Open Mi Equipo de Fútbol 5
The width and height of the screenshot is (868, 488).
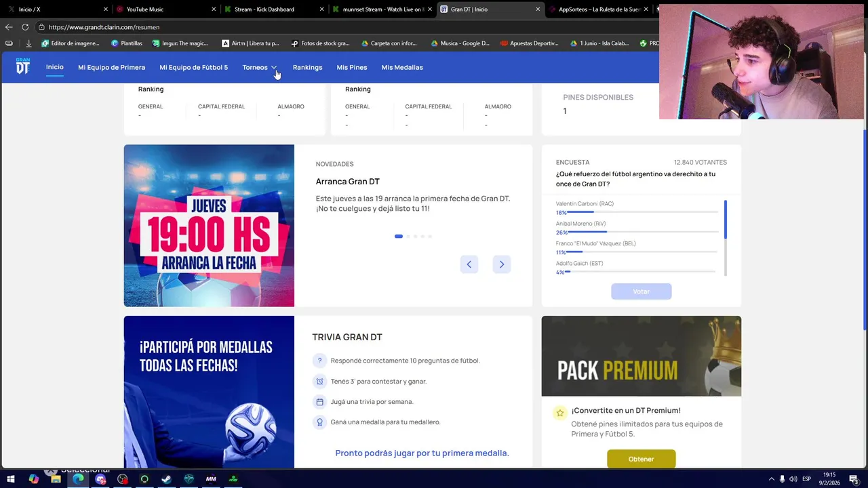(194, 67)
